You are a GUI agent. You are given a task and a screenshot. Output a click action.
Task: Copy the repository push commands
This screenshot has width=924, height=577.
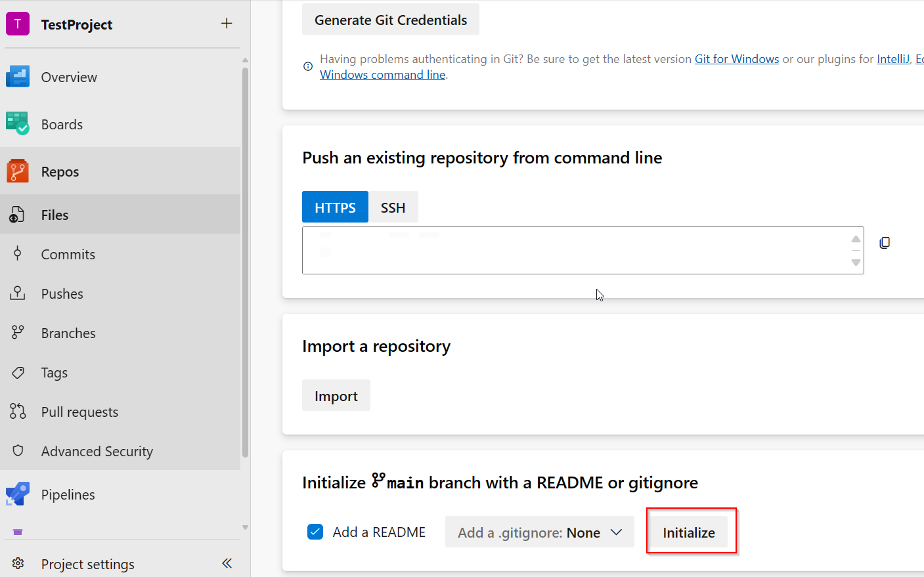point(885,242)
